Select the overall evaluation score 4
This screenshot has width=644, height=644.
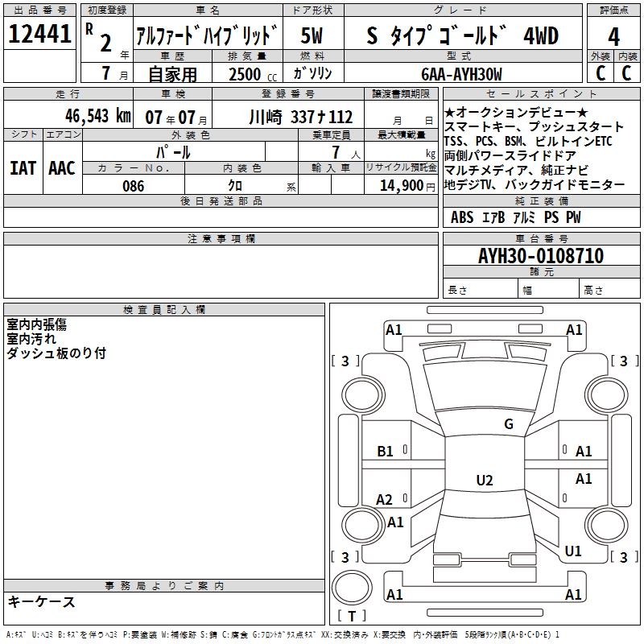pyautogui.click(x=613, y=36)
